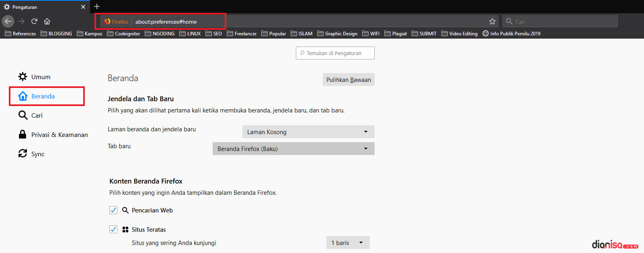Expand the Beranda Firefox (Baku) dropdown
The image size is (644, 253).
point(293,149)
